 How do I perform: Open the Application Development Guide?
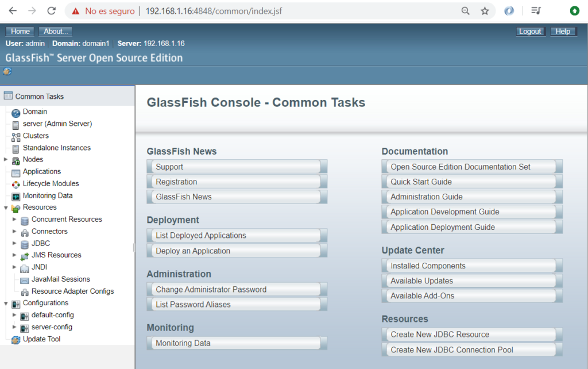pyautogui.click(x=472, y=212)
